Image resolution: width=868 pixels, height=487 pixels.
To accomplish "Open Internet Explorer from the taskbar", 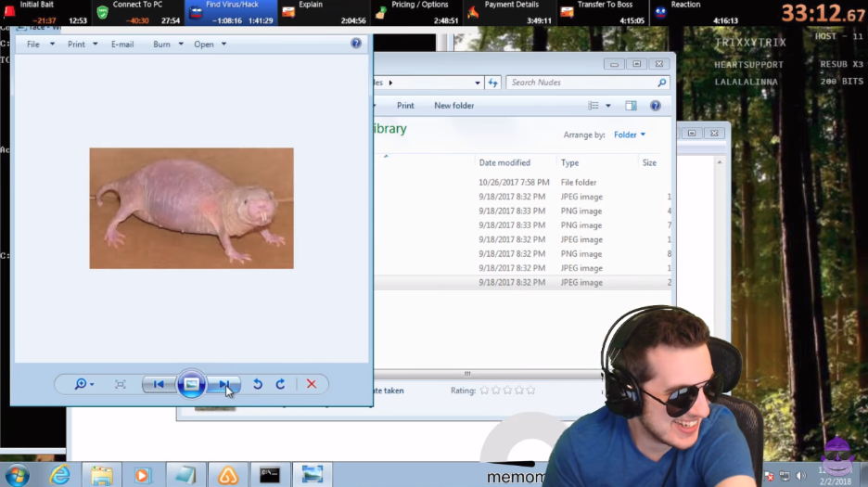I will click(x=60, y=475).
